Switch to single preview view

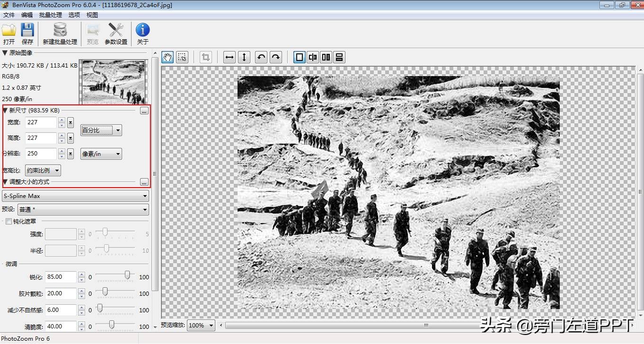point(300,57)
